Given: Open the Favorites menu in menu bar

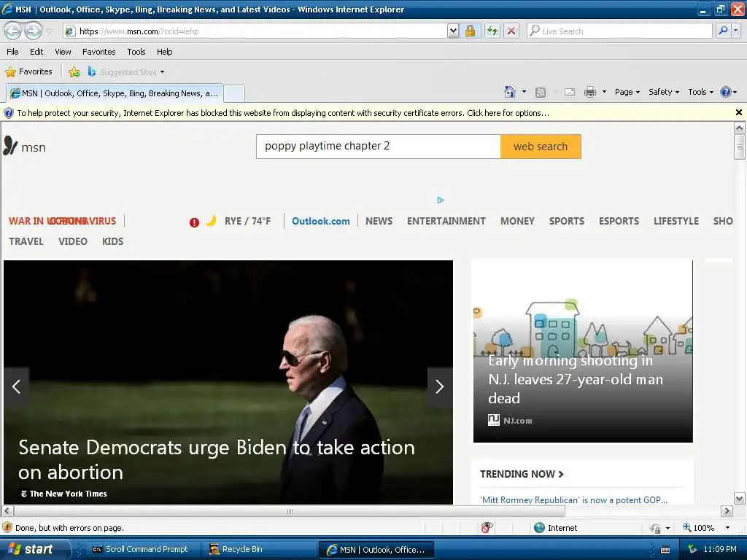Looking at the screenshot, I should tap(98, 52).
